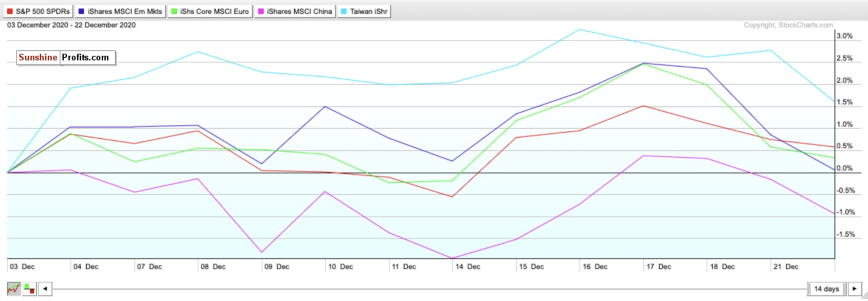868x301 pixels.
Task: Click the Taiwan line peak on 16 Dec
Action: [579, 30]
